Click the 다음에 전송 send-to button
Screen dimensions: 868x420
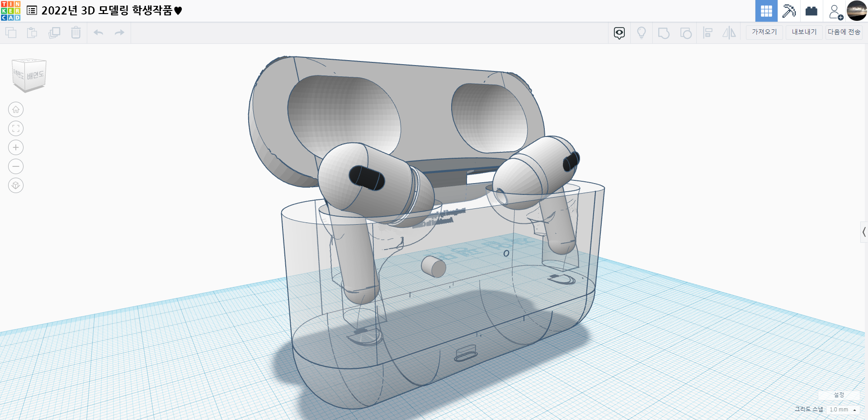tap(844, 32)
